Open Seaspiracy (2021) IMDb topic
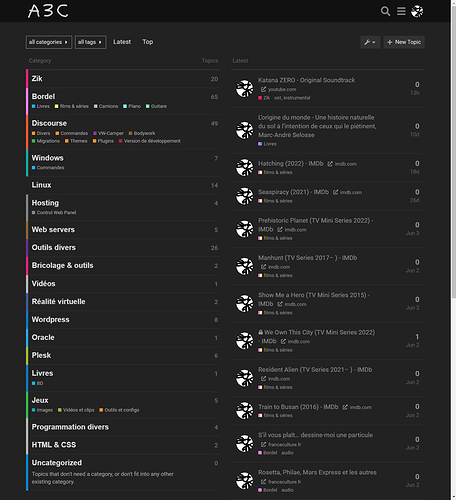 point(293,192)
